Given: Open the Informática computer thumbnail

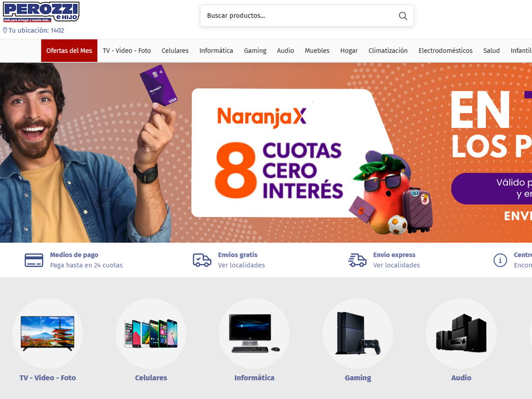Looking at the screenshot, I should coord(255,334).
